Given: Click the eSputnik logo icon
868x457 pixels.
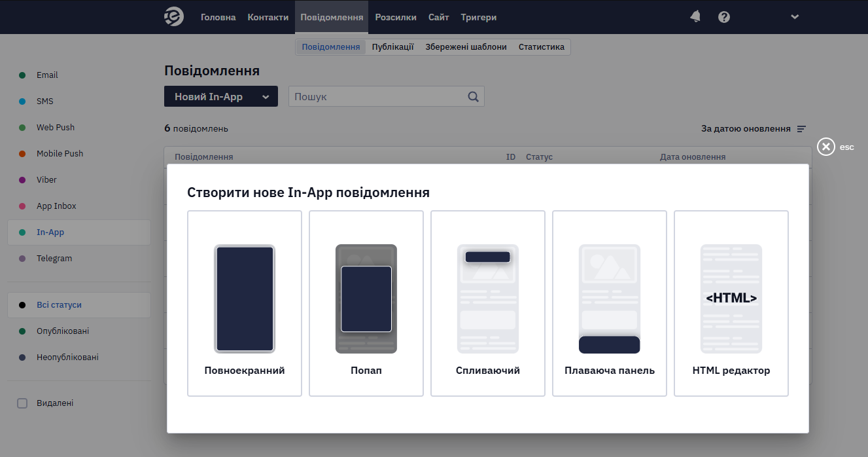Looking at the screenshot, I should click(173, 17).
